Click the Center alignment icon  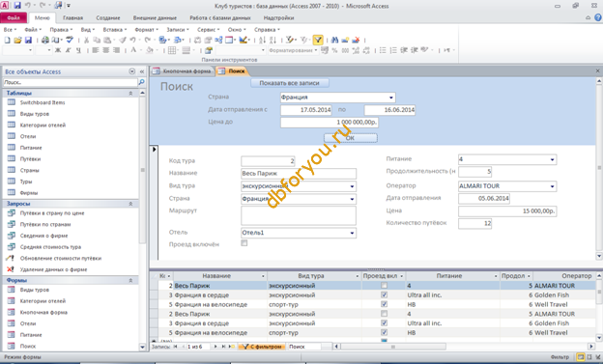pos(105,50)
